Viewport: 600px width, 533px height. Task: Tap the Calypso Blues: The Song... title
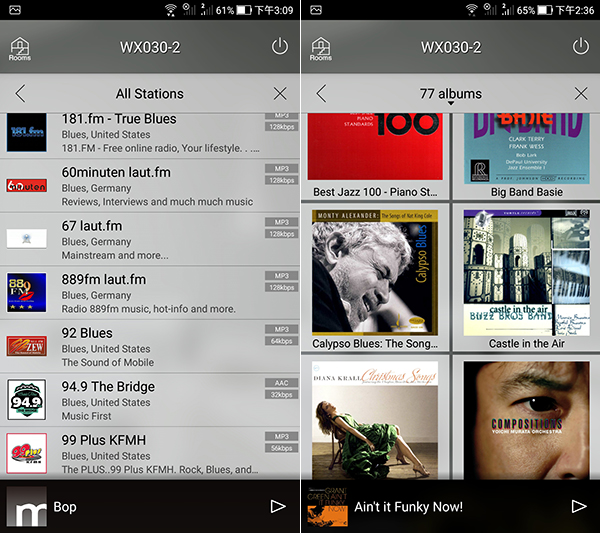(x=375, y=344)
